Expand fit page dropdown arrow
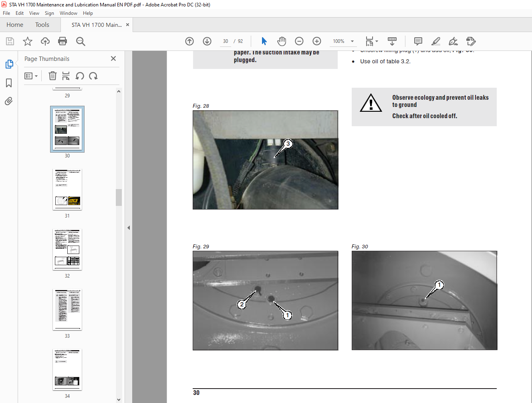This screenshot has width=532, height=403. 377,41
